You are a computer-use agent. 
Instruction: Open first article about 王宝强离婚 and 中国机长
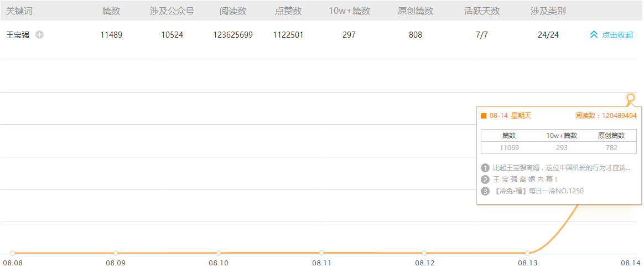coord(561,168)
